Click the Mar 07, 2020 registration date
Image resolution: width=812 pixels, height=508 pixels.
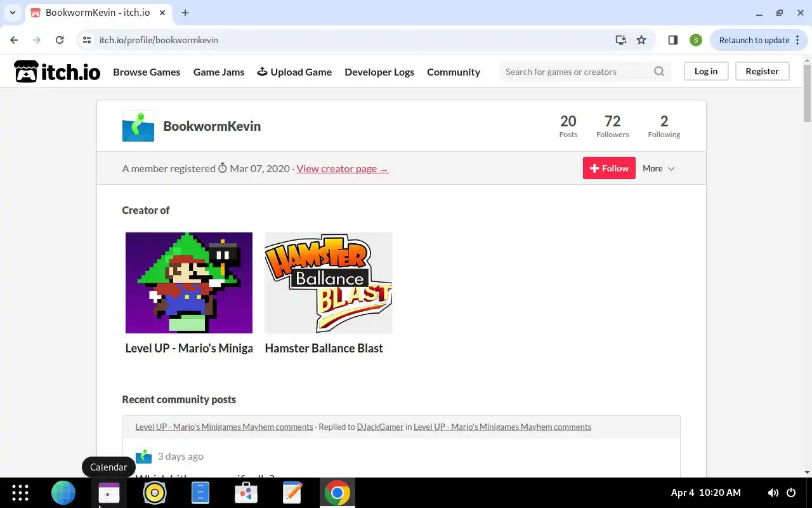[259, 168]
